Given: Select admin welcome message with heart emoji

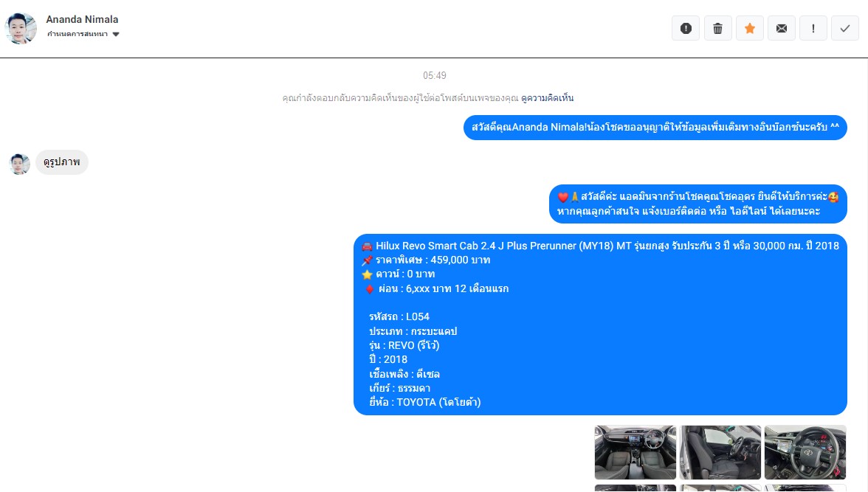Looking at the screenshot, I should 698,204.
